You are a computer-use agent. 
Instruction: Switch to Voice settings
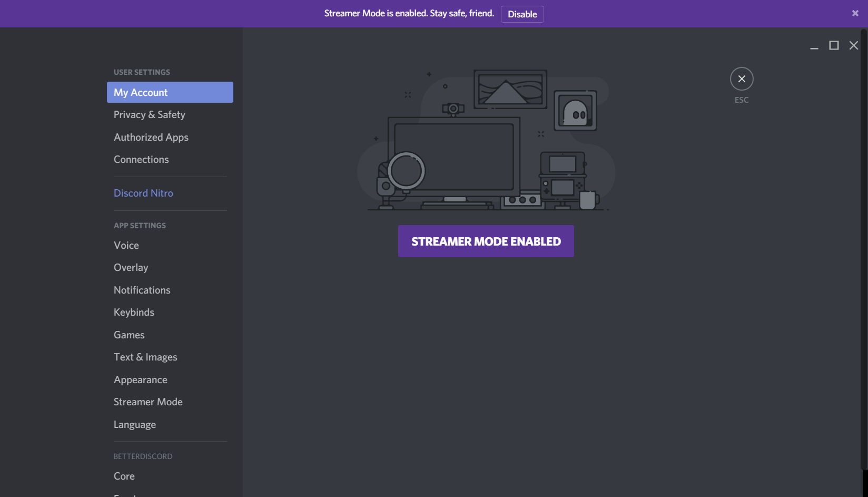click(126, 246)
